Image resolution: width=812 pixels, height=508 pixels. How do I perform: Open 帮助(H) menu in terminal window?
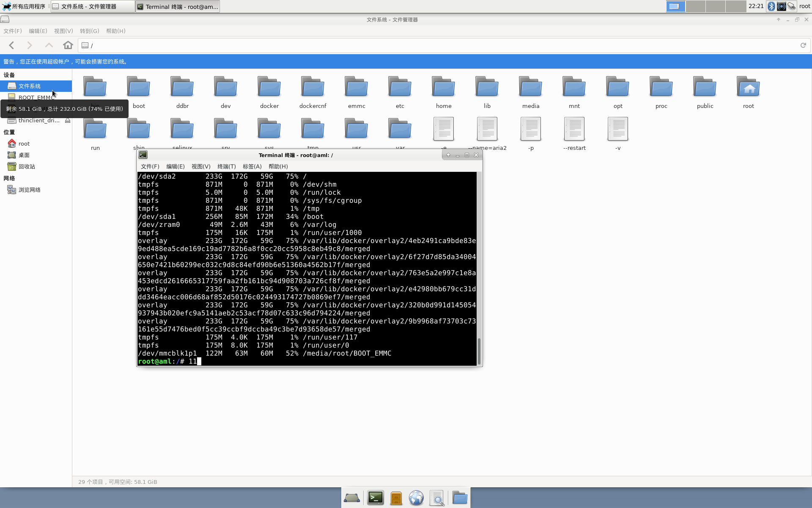[x=278, y=166]
